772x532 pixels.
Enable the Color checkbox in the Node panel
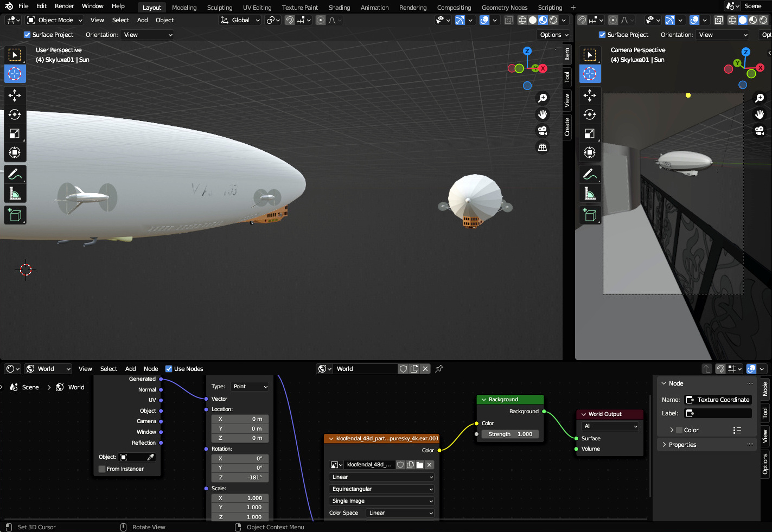pos(679,430)
